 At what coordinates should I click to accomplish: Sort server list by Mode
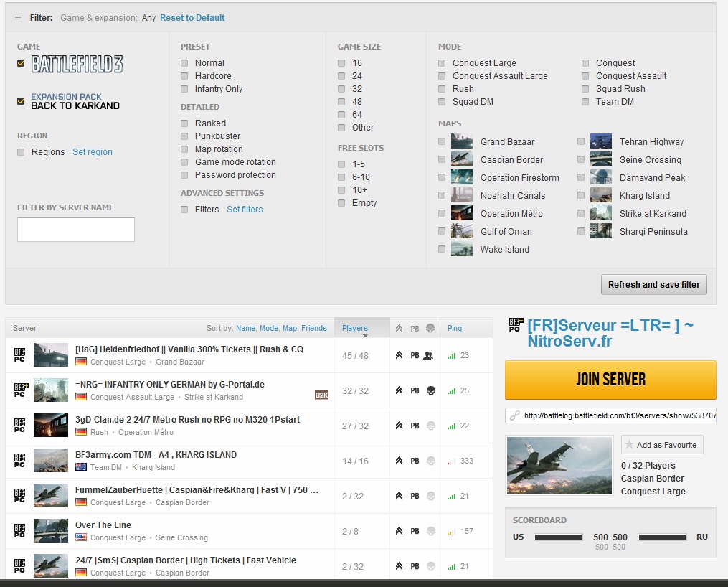[x=269, y=328]
